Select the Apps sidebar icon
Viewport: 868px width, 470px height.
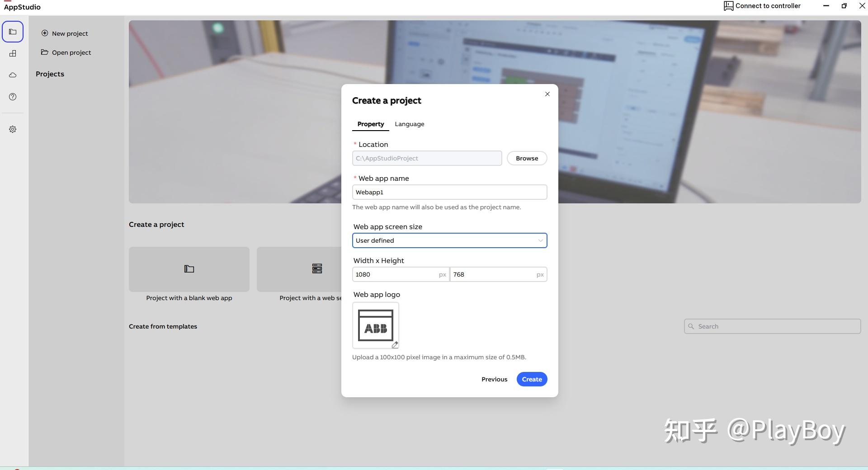pyautogui.click(x=12, y=53)
